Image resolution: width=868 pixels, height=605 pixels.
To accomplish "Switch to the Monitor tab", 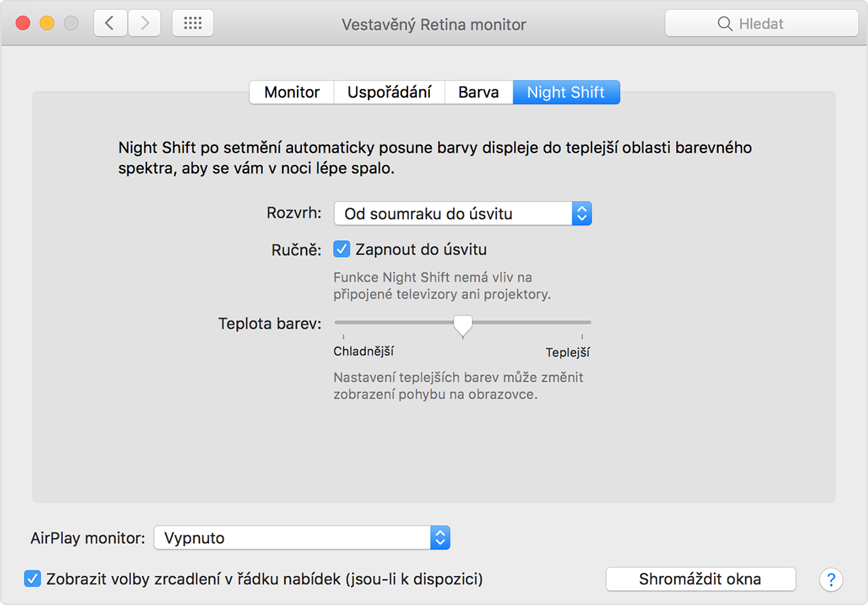I will tap(292, 92).
